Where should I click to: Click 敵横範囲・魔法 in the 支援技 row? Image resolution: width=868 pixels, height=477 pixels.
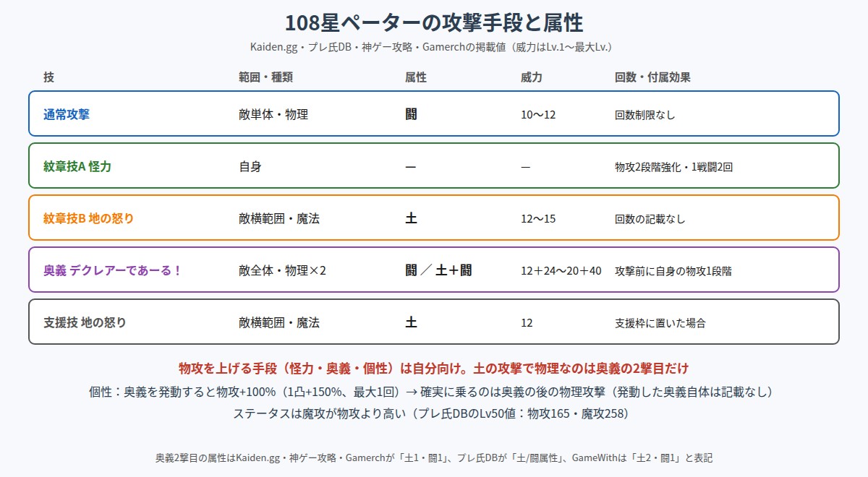click(x=279, y=322)
